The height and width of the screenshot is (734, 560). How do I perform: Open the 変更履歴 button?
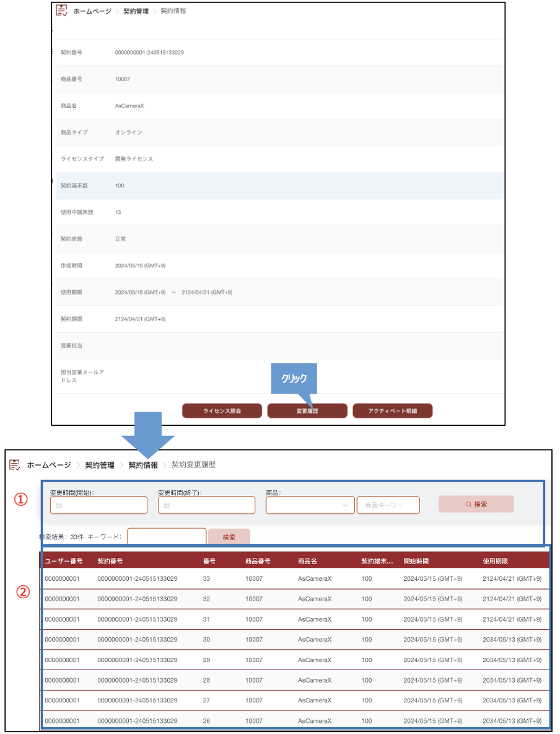coord(307,411)
